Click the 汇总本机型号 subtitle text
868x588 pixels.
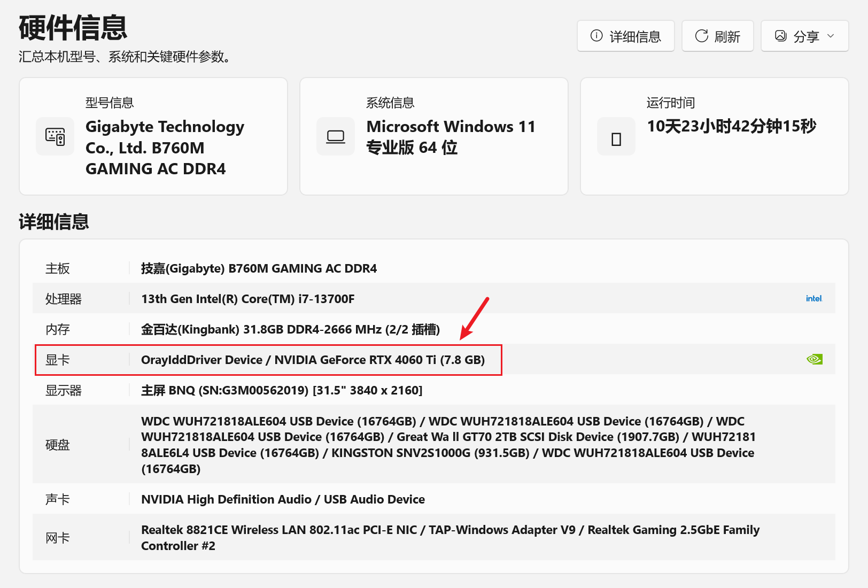(125, 57)
